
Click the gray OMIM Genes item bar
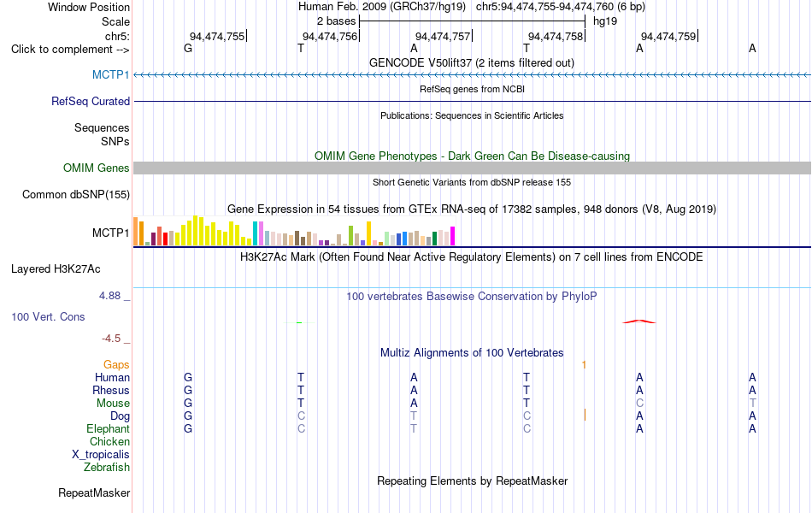coord(473,168)
